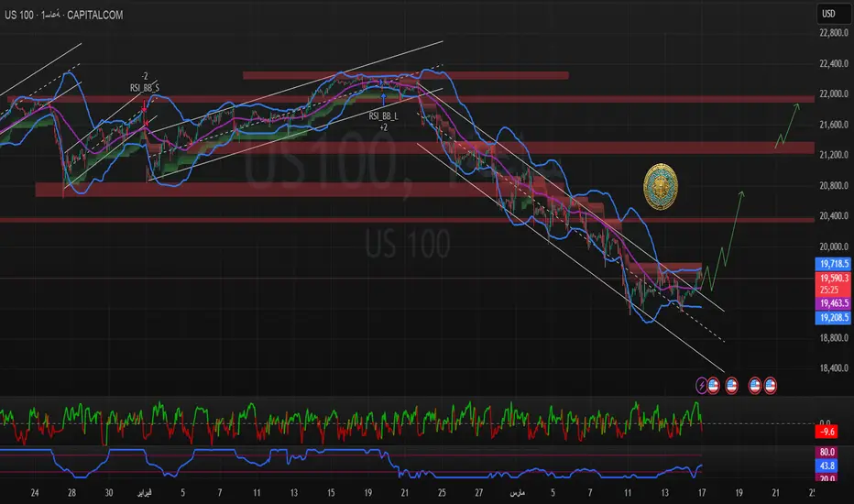Select the RSI_BB_L signal label
This screenshot has height=504, width=854.
pos(383,116)
